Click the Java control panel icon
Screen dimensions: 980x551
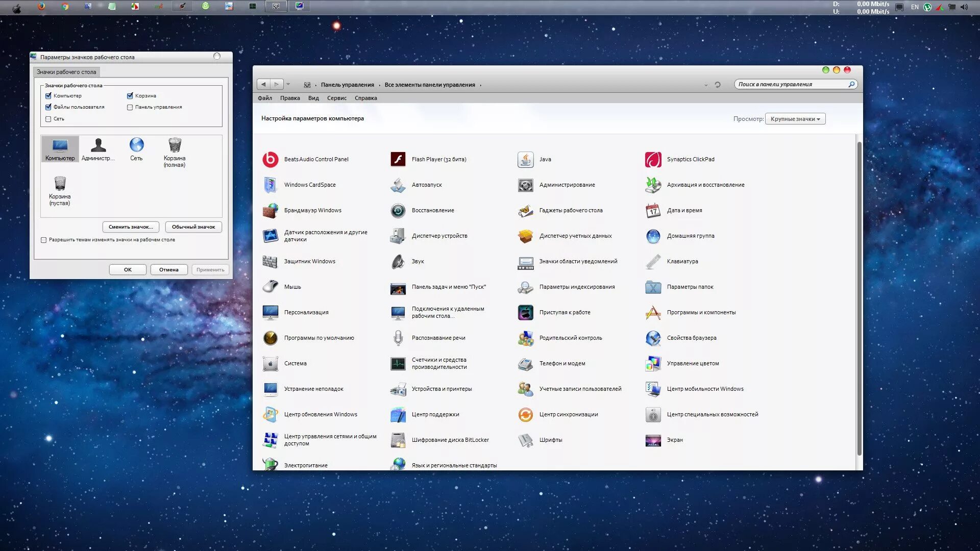pyautogui.click(x=525, y=159)
